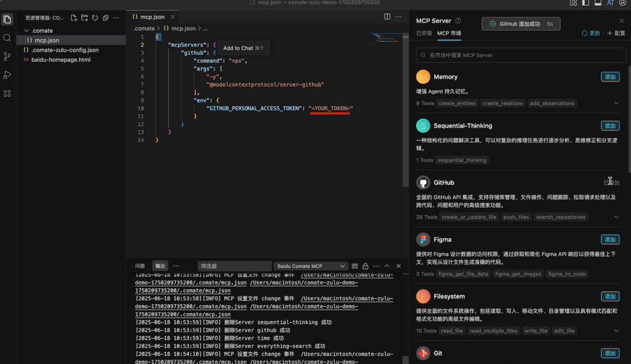This screenshot has height=364, width=631.
Task: Click the figma_to_code tool tag
Action: 566,274
